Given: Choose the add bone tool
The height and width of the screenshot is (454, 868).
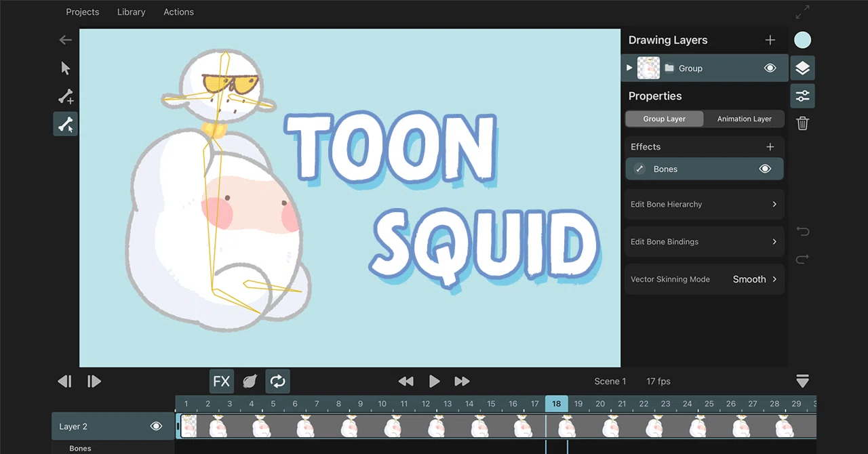Looking at the screenshot, I should coord(65,97).
